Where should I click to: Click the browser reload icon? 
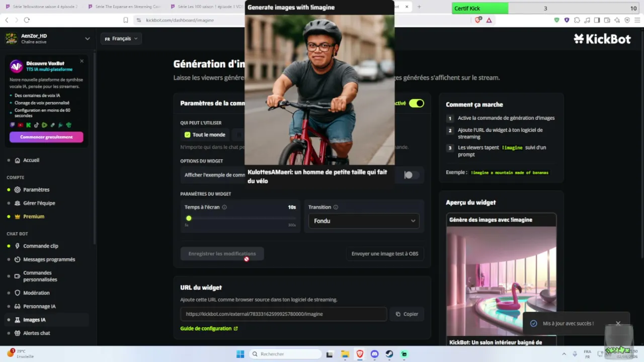click(x=27, y=20)
